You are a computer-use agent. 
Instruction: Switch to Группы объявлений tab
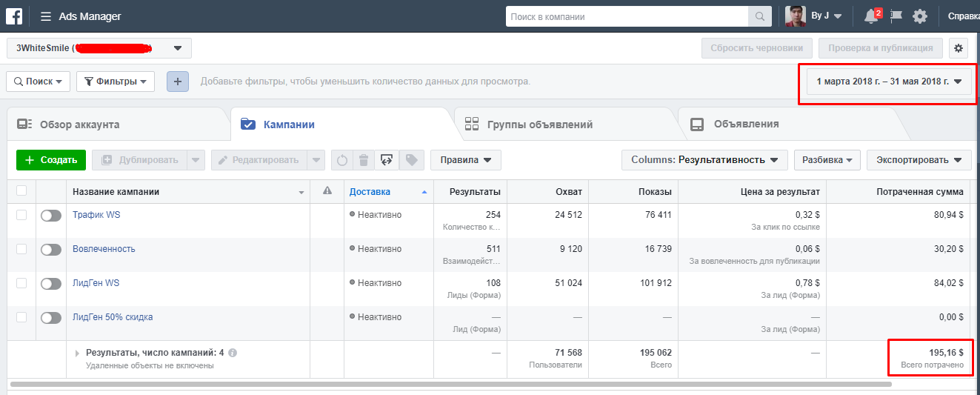pos(539,125)
